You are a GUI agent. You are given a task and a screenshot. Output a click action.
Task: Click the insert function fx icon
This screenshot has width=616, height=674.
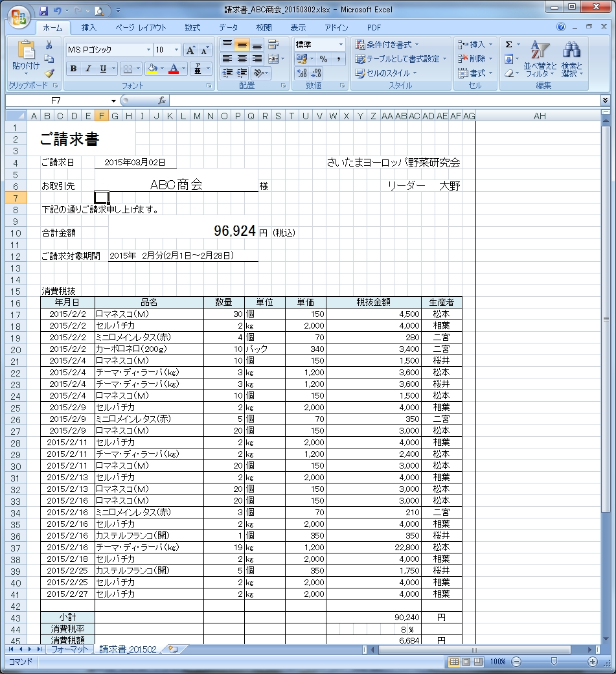(162, 100)
